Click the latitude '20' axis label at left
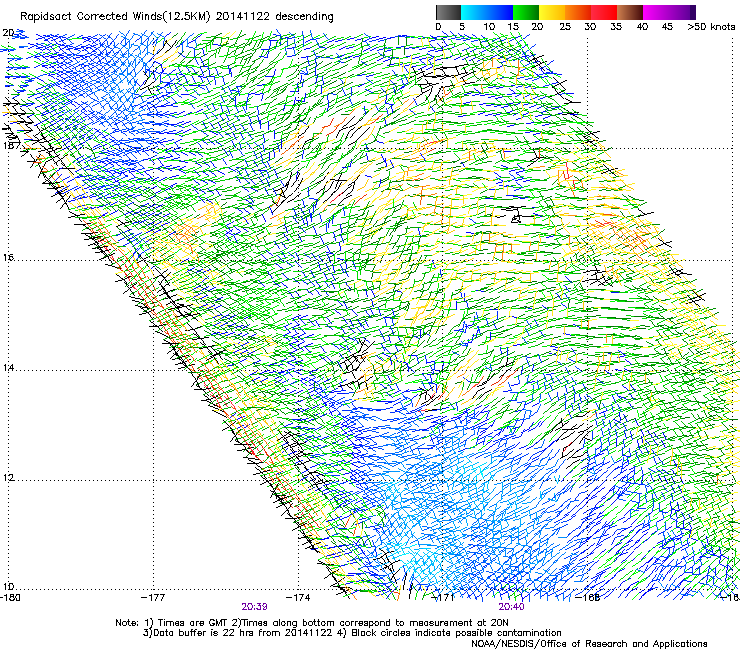 tap(8, 33)
